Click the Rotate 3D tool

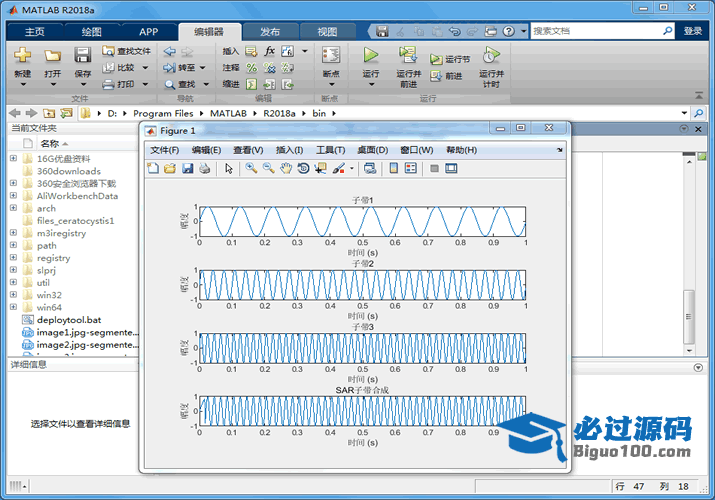pos(302,168)
